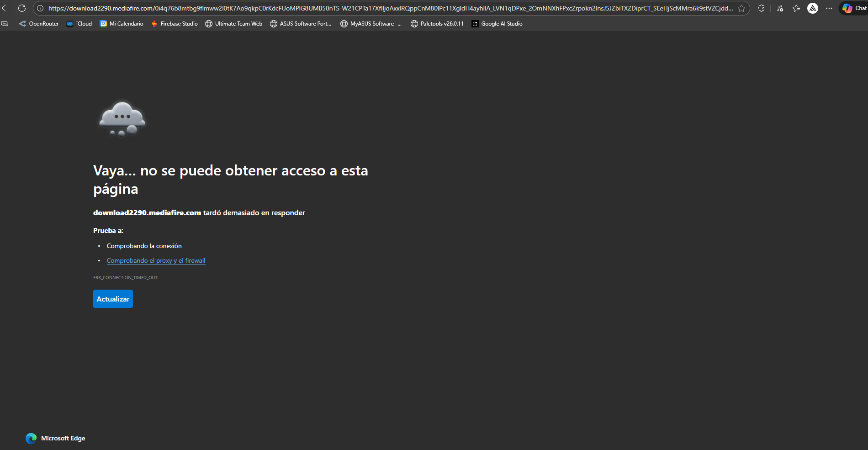This screenshot has width=868, height=450.
Task: Navigate back with the arrow icon
Action: click(x=6, y=8)
